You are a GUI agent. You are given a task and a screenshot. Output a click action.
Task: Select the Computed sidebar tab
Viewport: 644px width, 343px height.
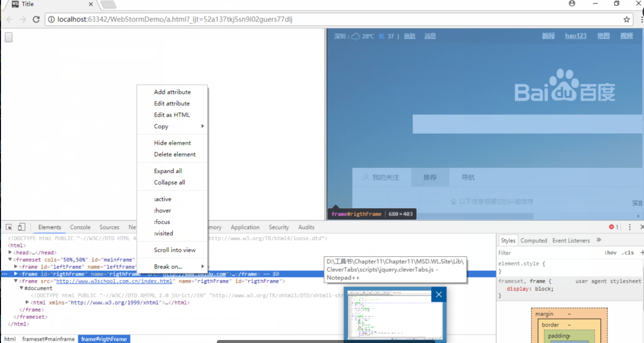point(534,240)
